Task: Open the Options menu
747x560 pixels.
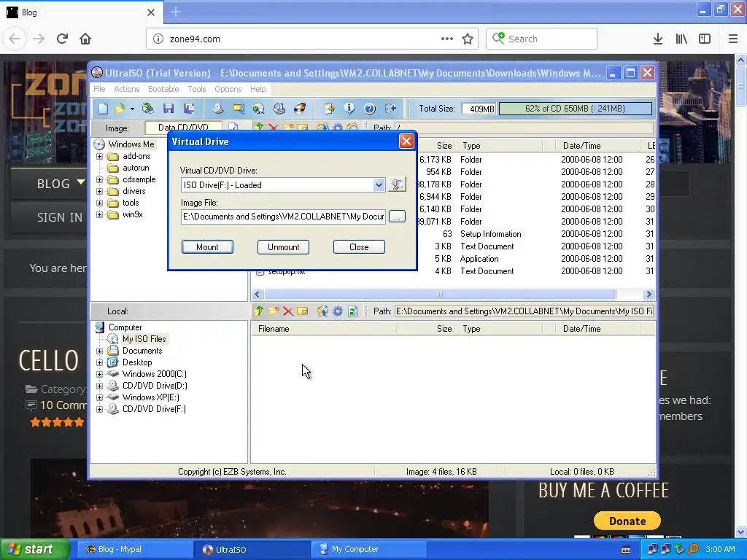Action: [x=228, y=89]
